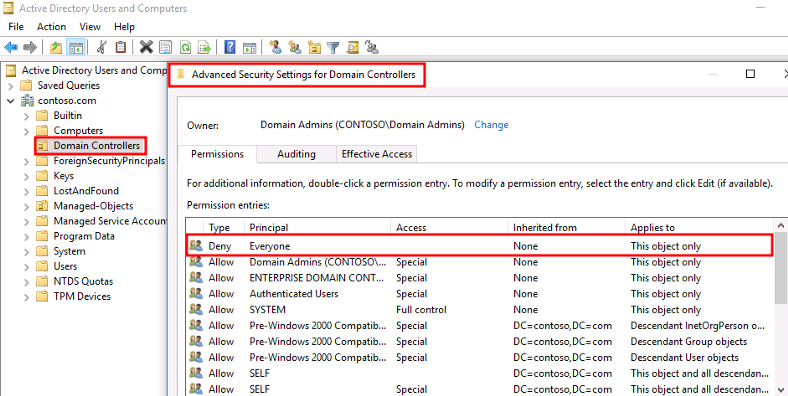Viewport: 788px width, 396px height.
Task: Expand the Keys container
Action: [27, 176]
